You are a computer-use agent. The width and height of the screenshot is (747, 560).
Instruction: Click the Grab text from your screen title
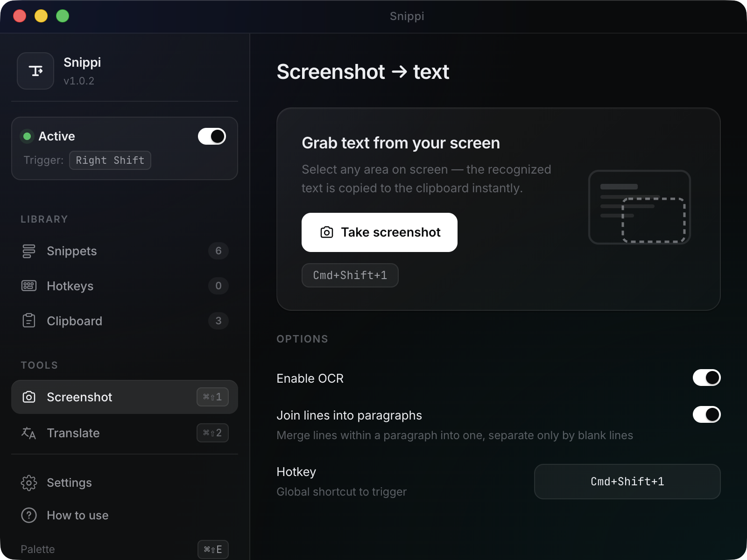pos(401,143)
